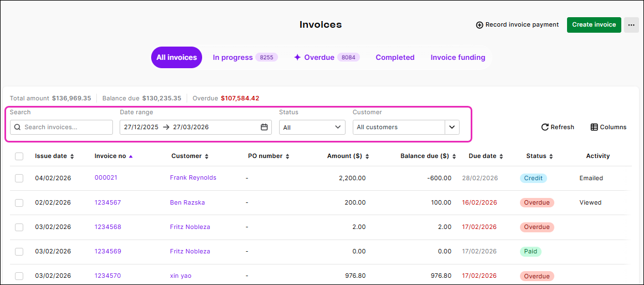Open the Status filter dropdown
The image size is (644, 285).
point(312,127)
